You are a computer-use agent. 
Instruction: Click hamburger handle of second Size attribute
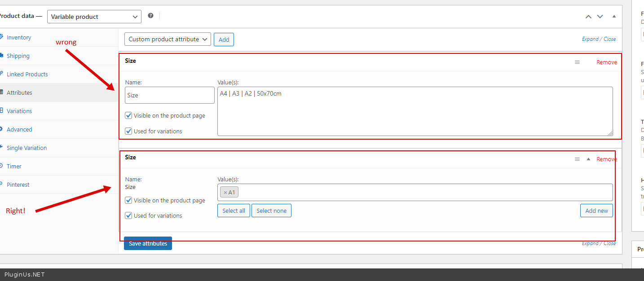pos(577,159)
